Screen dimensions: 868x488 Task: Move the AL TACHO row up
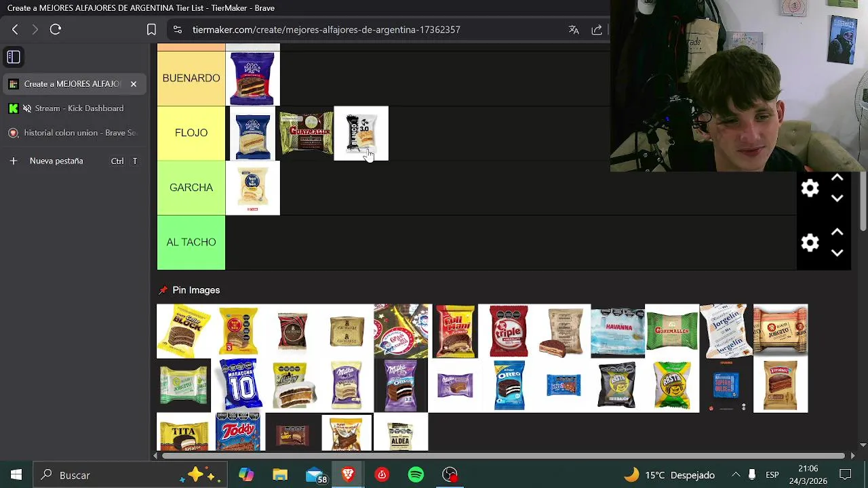click(x=837, y=232)
